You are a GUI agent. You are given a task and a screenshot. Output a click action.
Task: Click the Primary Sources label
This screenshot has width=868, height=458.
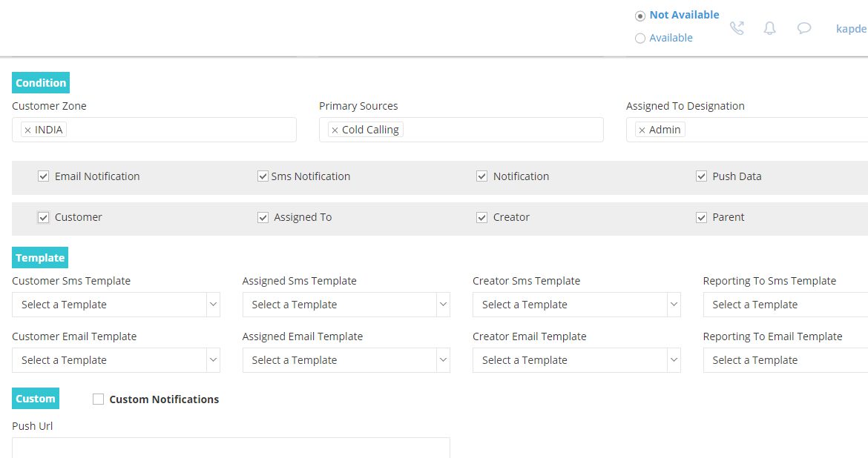click(358, 106)
